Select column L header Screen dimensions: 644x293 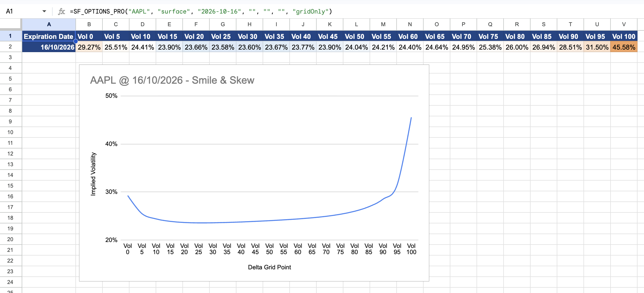tap(356, 24)
